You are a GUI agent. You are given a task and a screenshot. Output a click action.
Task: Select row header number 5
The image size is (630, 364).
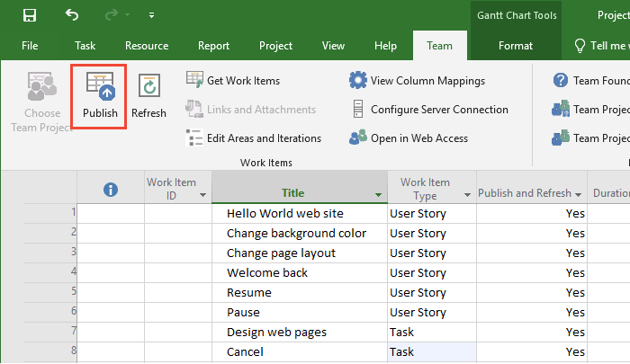pyautogui.click(x=49, y=292)
